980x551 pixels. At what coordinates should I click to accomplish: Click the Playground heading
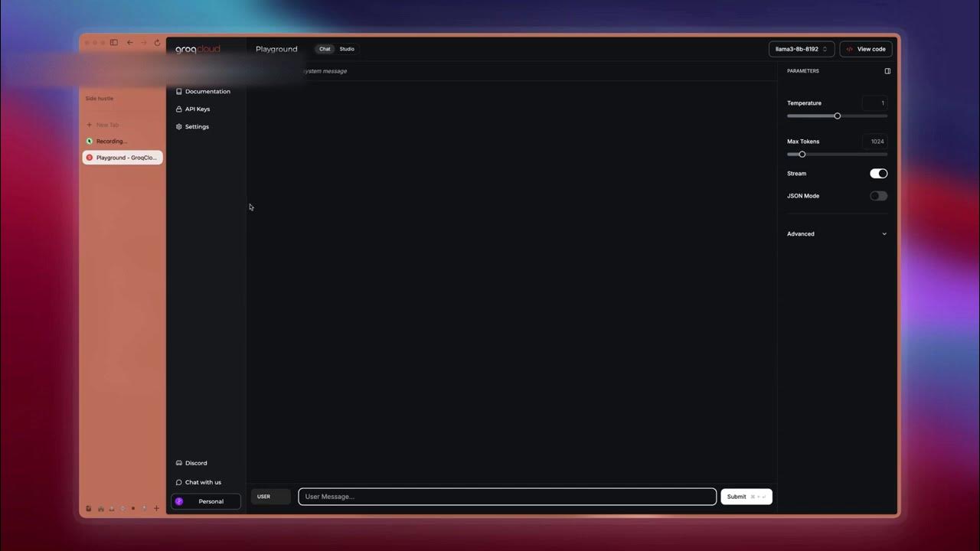point(276,49)
